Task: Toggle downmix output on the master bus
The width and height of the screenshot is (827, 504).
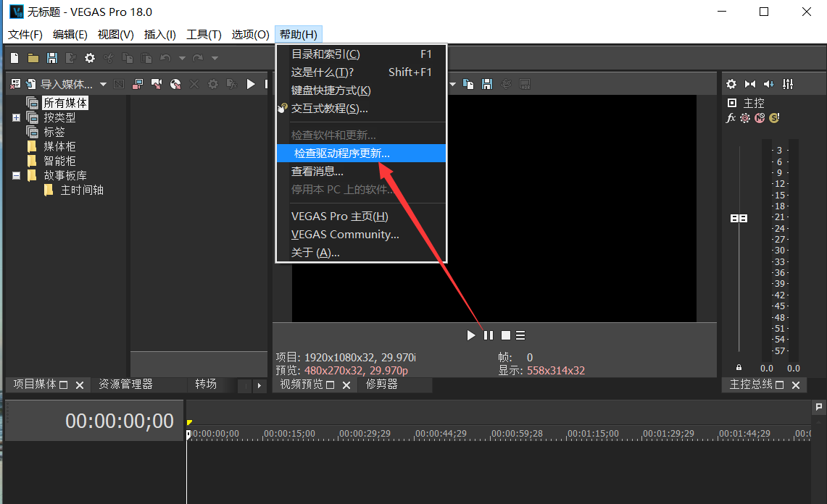Action: 750,84
